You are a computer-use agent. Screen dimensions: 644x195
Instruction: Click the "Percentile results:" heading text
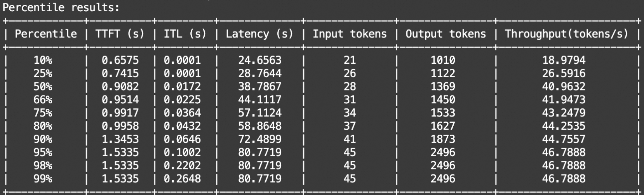point(61,7)
